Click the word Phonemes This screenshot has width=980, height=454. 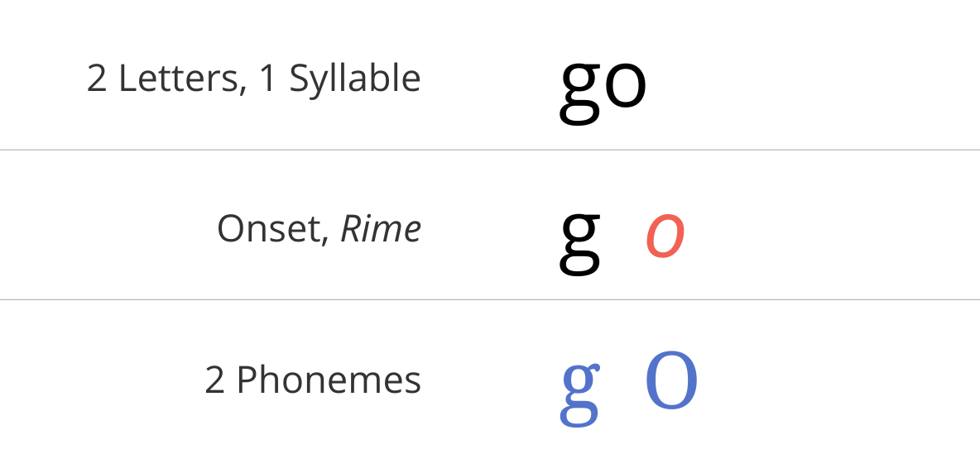click(x=329, y=379)
